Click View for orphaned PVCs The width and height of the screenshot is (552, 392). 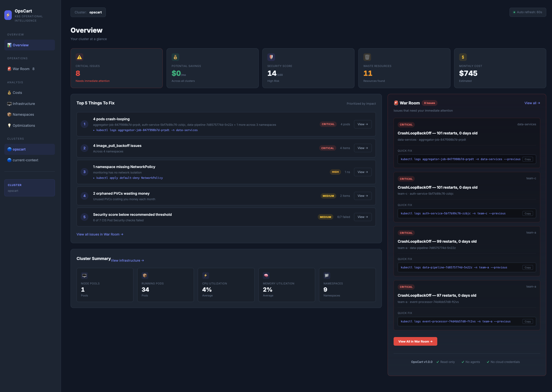pyautogui.click(x=363, y=196)
